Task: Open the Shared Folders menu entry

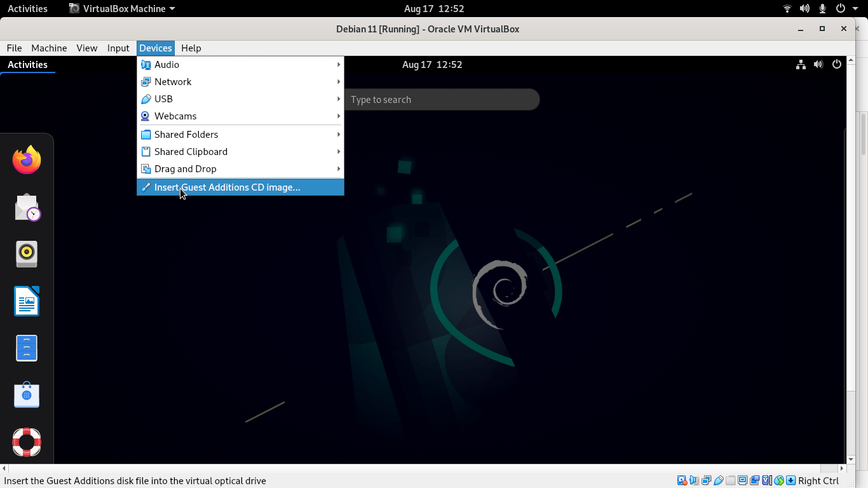Action: coord(240,134)
